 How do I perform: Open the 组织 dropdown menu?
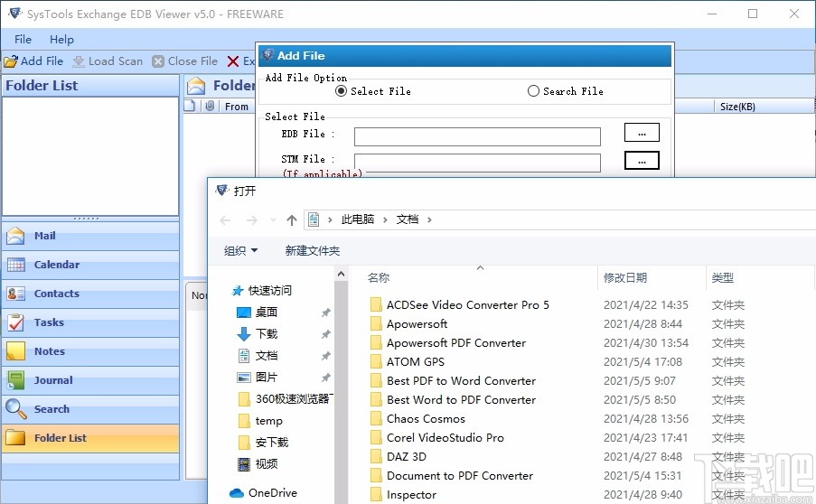click(241, 251)
